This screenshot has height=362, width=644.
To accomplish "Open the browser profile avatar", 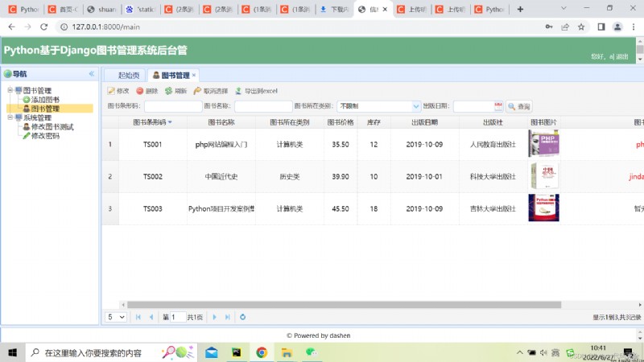I will (x=617, y=27).
